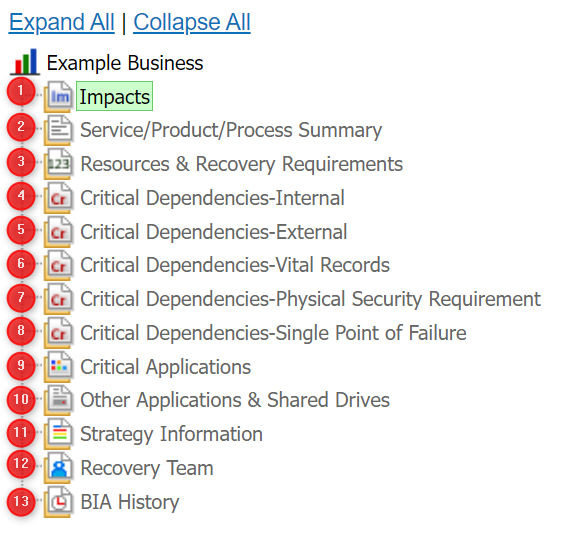Click the Service/Product/Process Summary page icon
Image resolution: width=573 pixels, height=547 pixels.
coord(58,130)
